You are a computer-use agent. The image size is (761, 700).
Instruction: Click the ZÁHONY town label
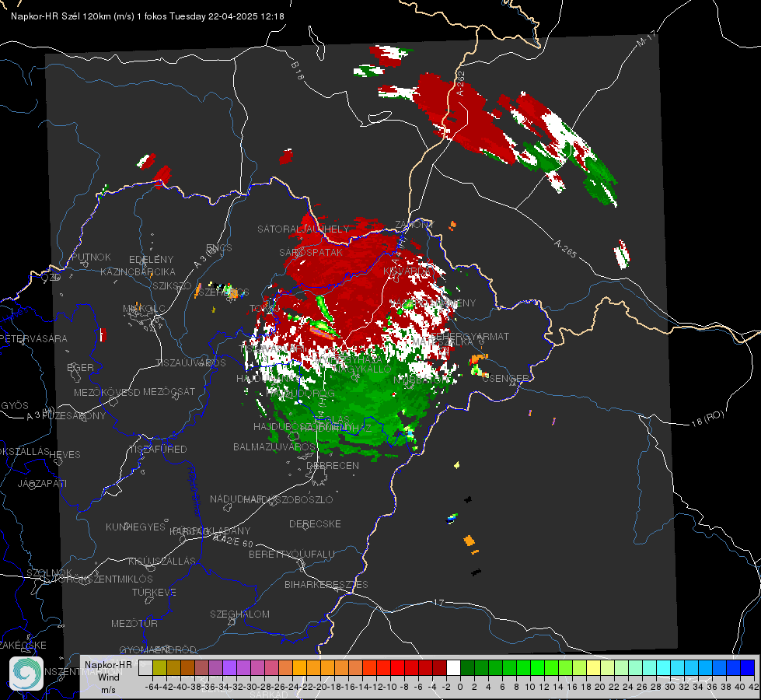(414, 225)
